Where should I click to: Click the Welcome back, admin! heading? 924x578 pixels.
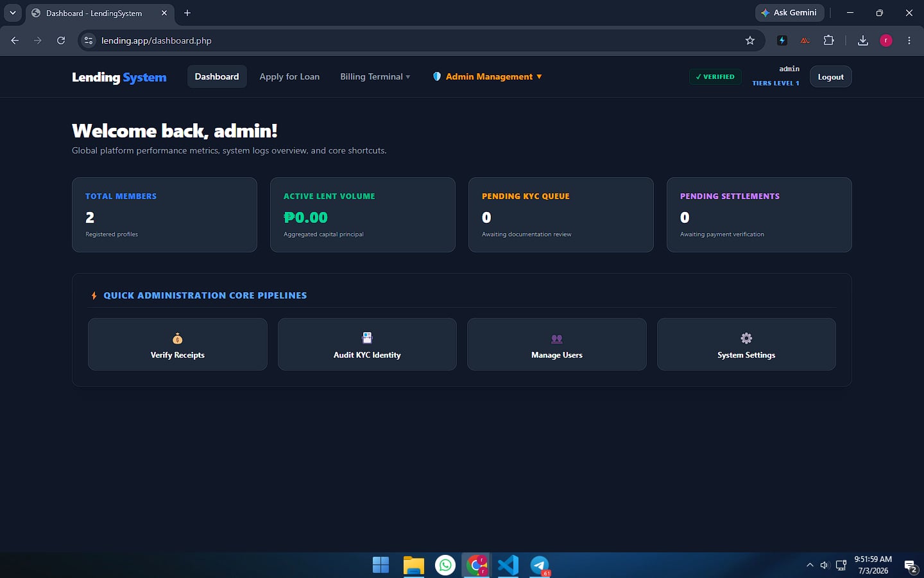coord(175,130)
